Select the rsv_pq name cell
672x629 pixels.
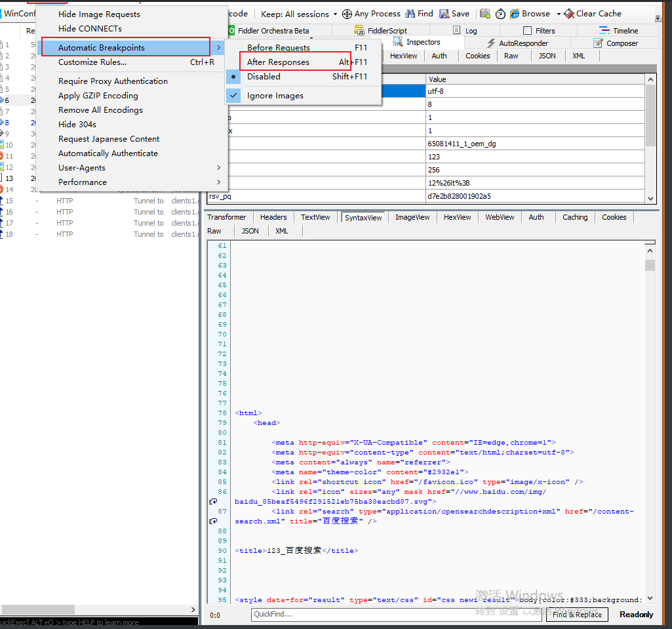pos(316,196)
